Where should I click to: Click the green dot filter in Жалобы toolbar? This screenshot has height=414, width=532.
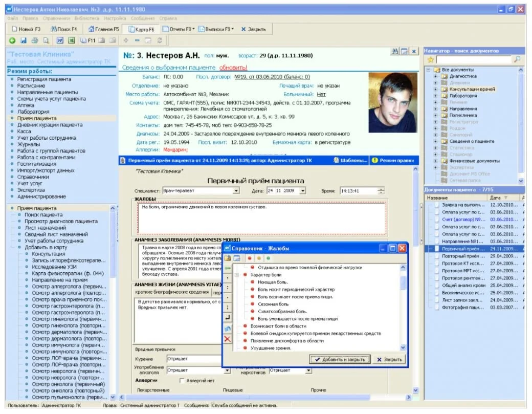268,258
